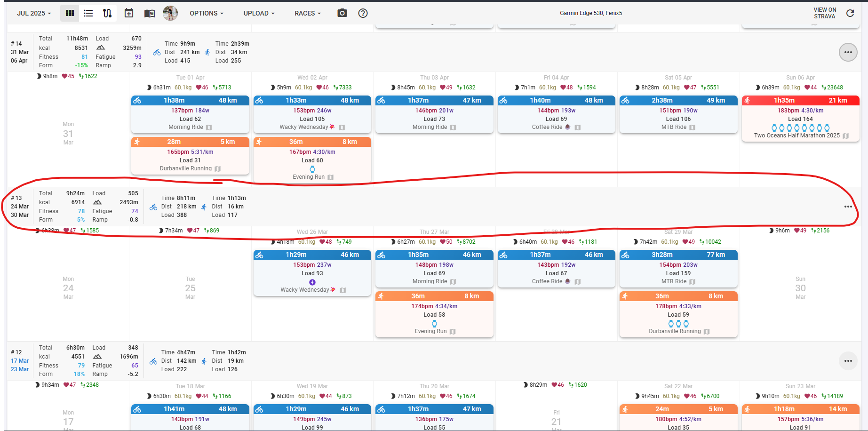Screen dimensions: 868x431
Task: Switch to calendar grid view
Action: coord(70,13)
